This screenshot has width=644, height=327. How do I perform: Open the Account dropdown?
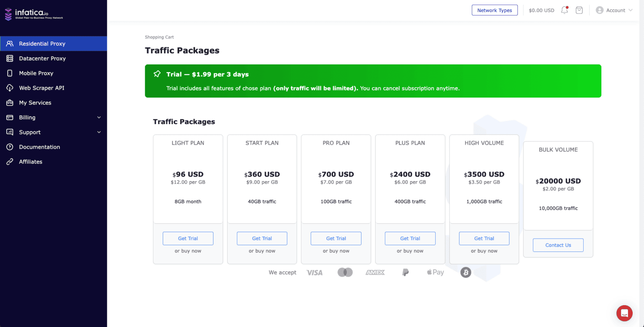click(614, 10)
